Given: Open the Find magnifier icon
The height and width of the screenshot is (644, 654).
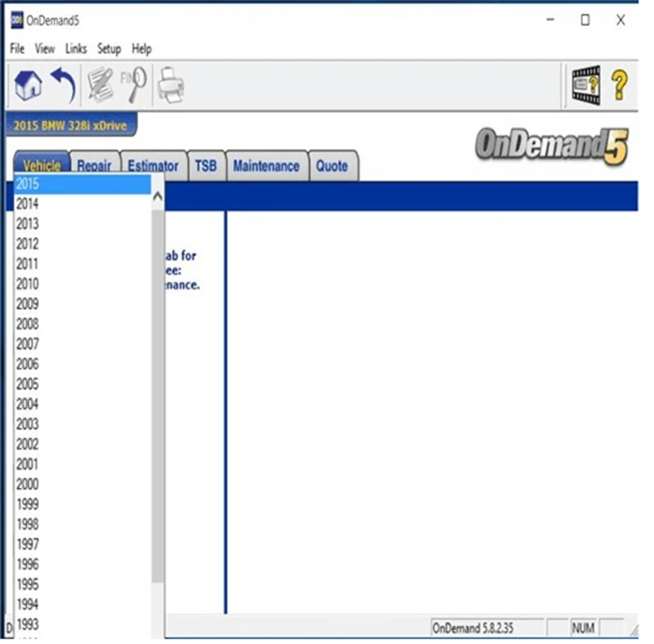Looking at the screenshot, I should tap(134, 85).
